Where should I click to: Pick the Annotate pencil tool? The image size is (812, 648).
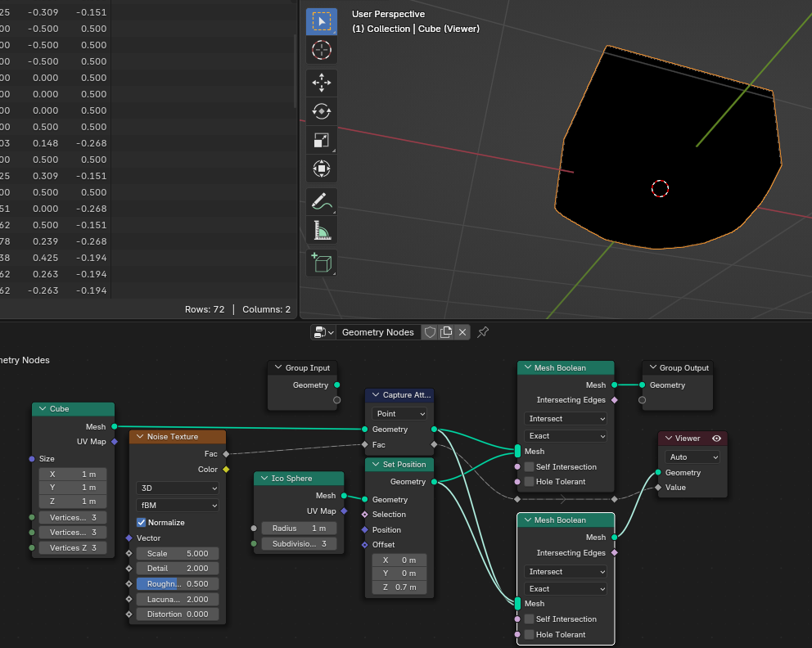[x=322, y=202]
